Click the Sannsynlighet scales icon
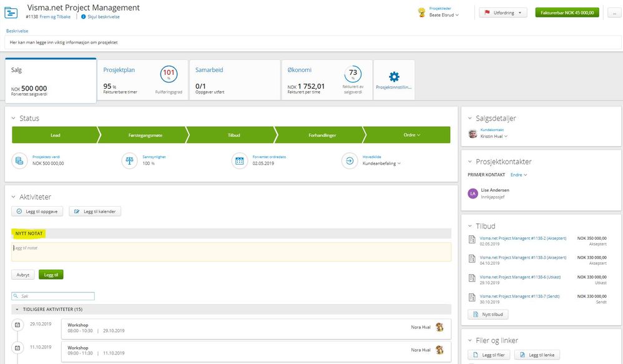Image resolution: width=623 pixels, height=364 pixels. [x=129, y=161]
